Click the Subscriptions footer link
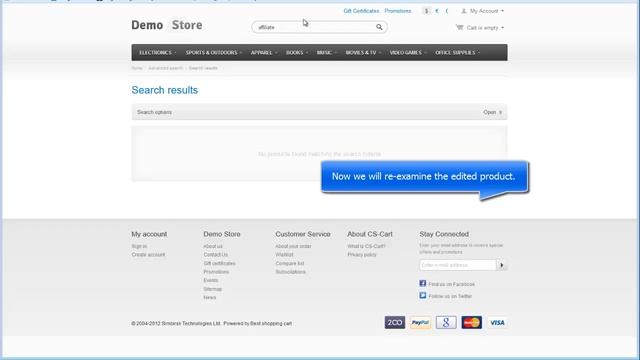Viewport: 640px width, 360px height. click(290, 272)
